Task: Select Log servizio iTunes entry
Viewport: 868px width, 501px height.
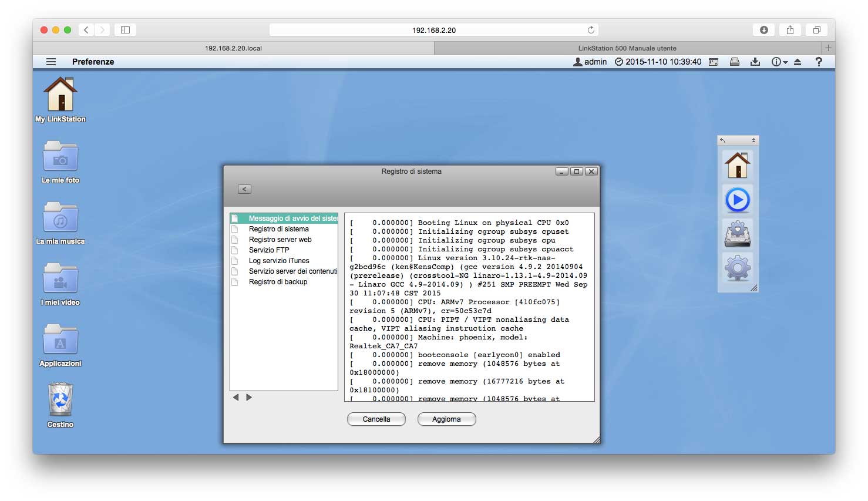Action: point(284,261)
